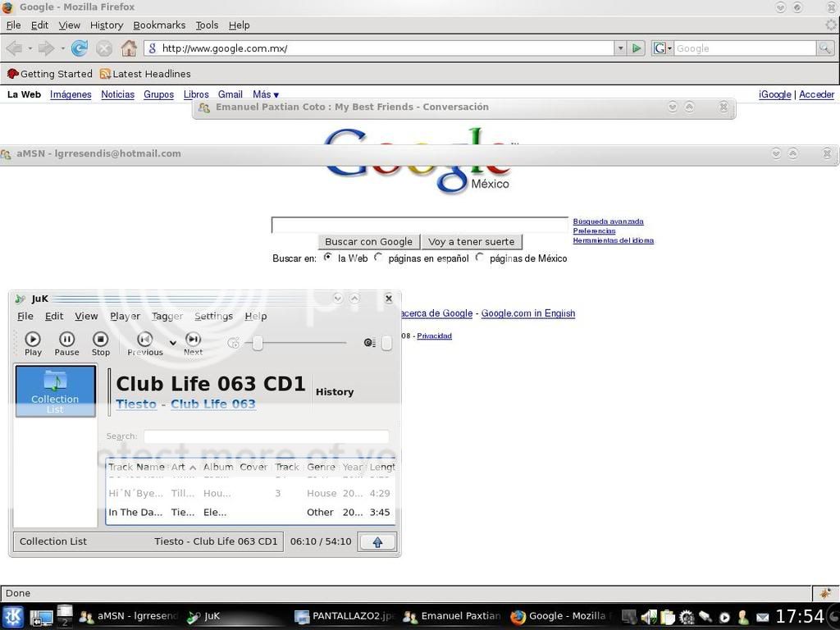Viewport: 840px width, 630px height.
Task: Skip to the Next track in JuK
Action: pyautogui.click(x=193, y=343)
